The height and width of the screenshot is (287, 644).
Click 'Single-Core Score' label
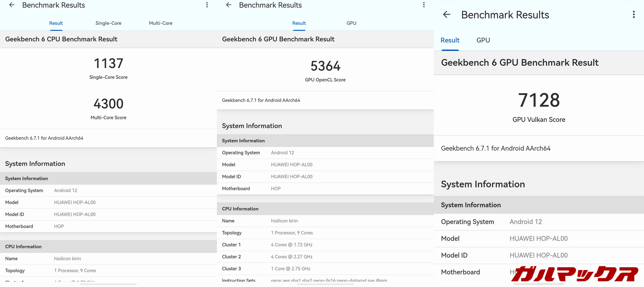pyautogui.click(x=108, y=77)
